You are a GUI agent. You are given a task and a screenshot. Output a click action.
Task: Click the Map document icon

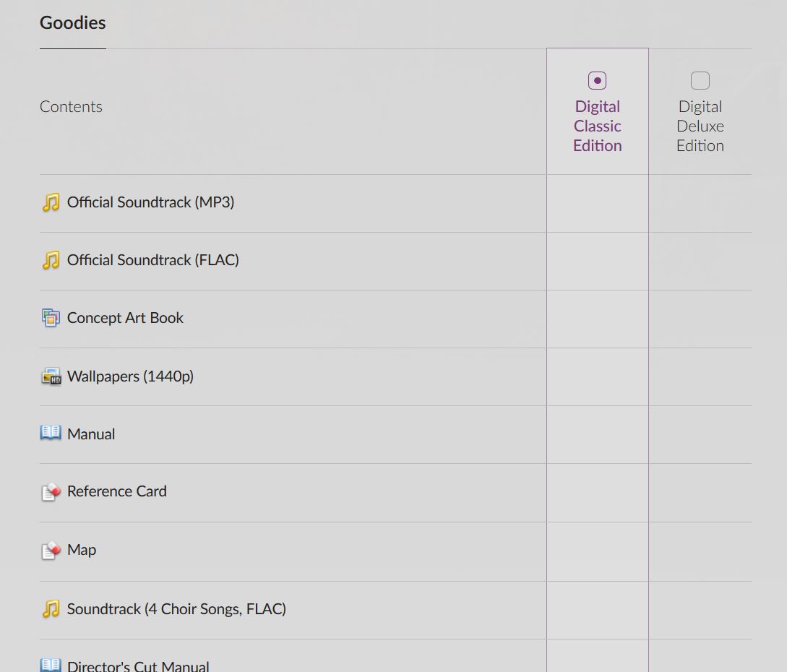51,551
